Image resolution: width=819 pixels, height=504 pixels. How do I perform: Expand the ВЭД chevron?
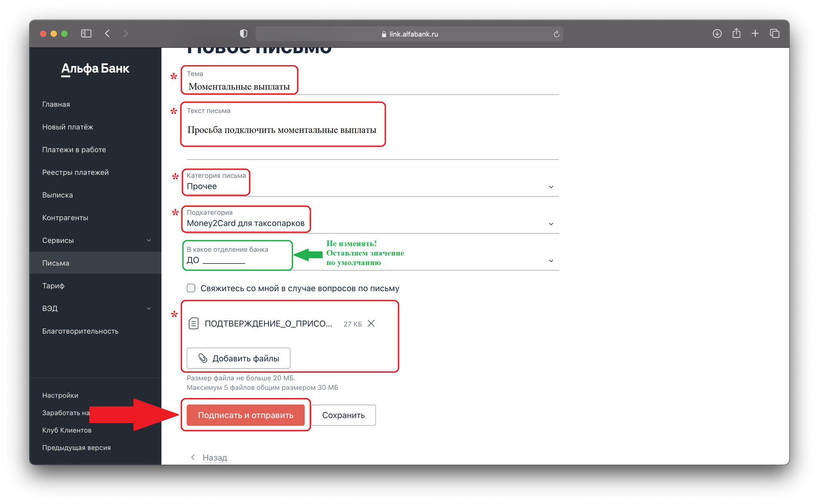(149, 308)
